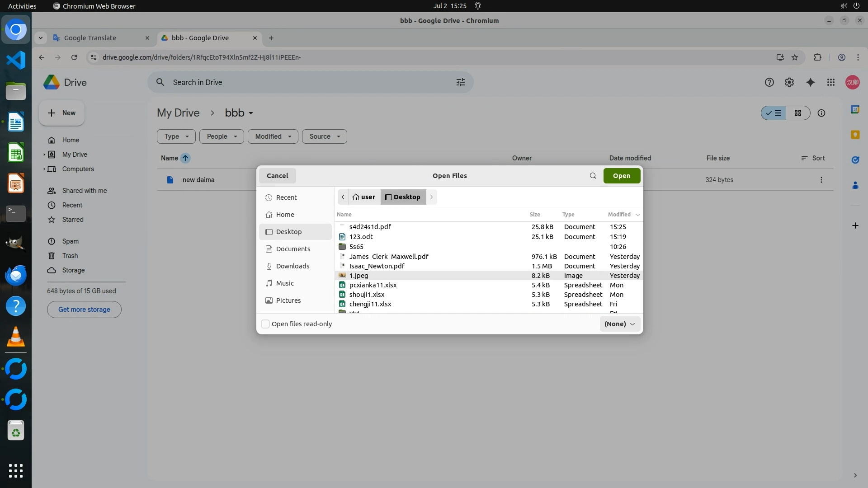Enable Open files read-only checkbox
This screenshot has height=488, width=868.
pos(266,324)
